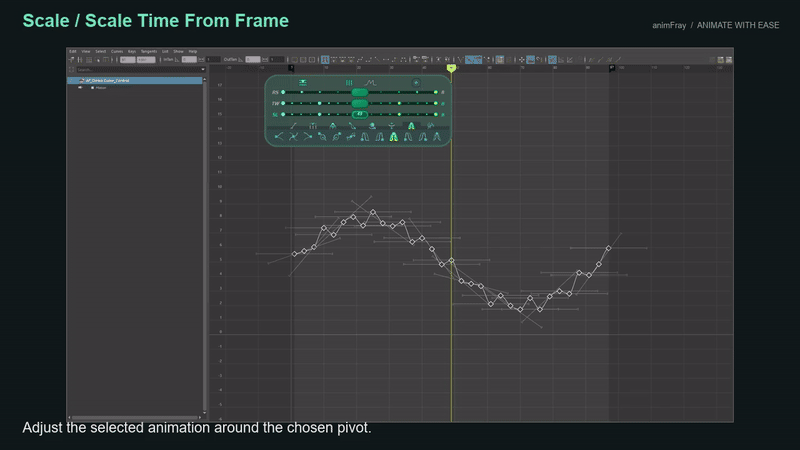Click the SC slider center handle

click(360, 114)
